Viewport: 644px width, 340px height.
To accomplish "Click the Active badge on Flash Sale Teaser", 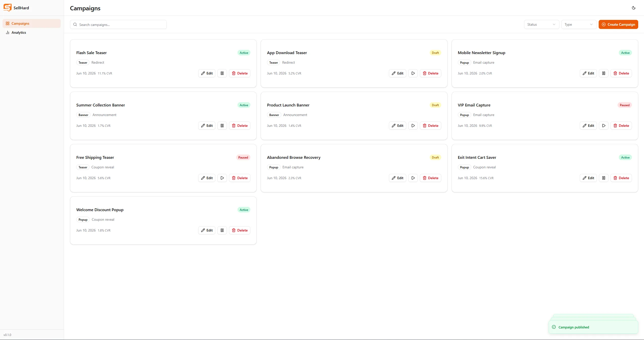I will pos(244,53).
